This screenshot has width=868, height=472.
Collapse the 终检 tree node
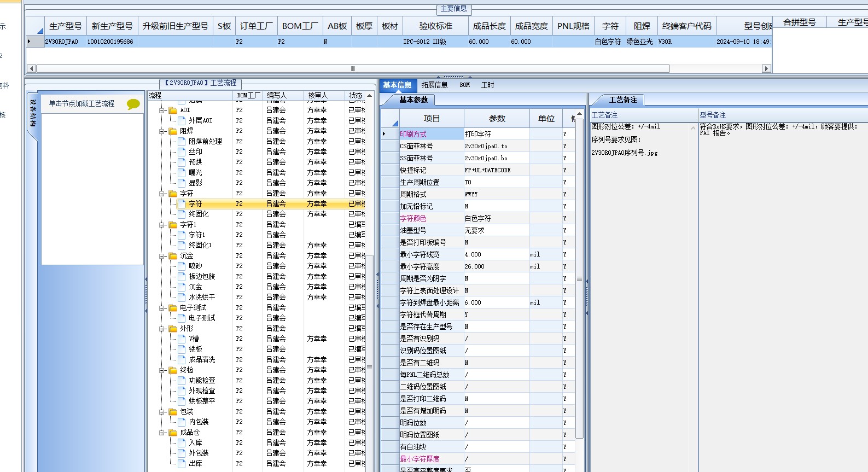[x=162, y=370]
